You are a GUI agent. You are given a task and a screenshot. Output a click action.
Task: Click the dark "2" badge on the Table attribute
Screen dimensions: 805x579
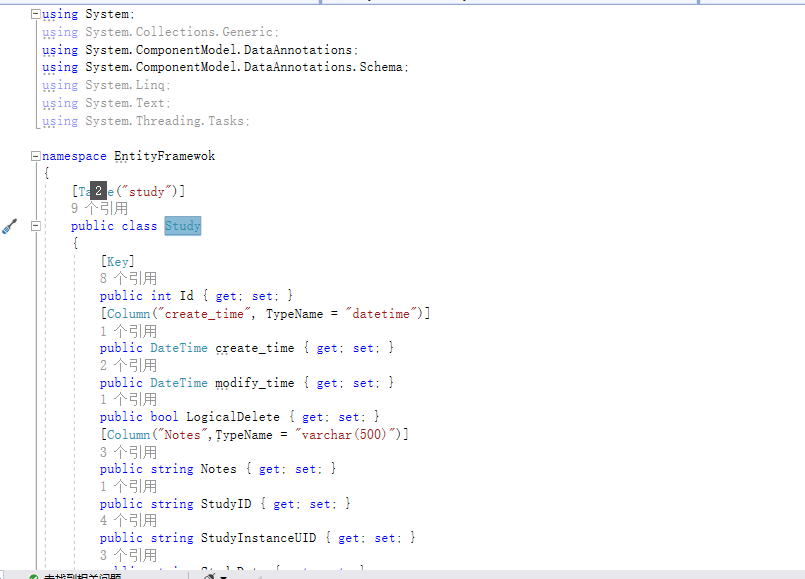tap(97, 190)
